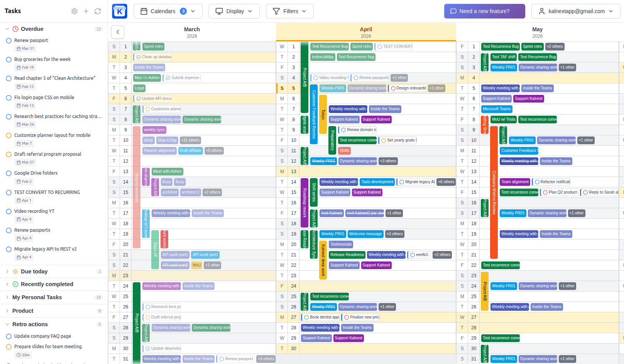This screenshot has height=364, width=624.
Task: Complete the 'Update company FAQ page' task
Action: [x=8, y=336]
